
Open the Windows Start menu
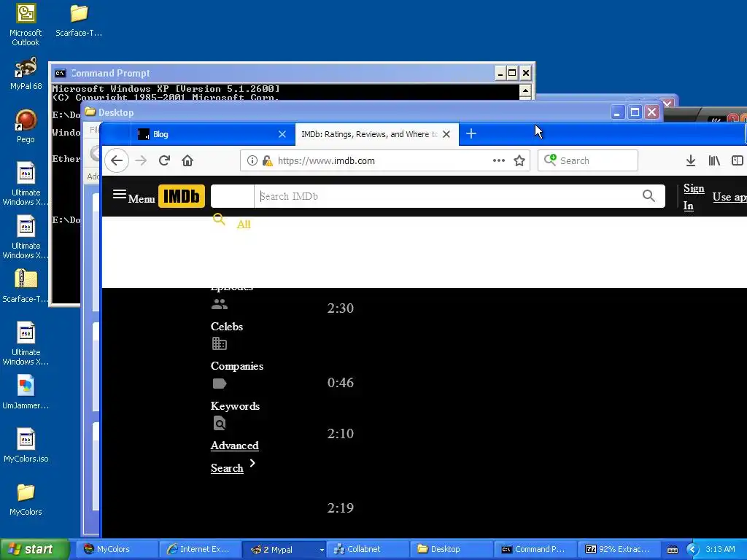(x=34, y=549)
